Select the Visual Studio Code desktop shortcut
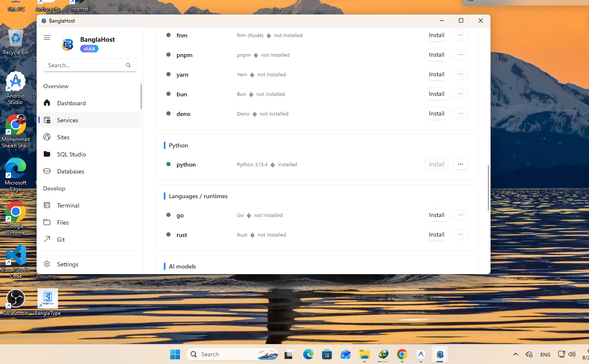Screen dimensions: 589x364 pyautogui.click(x=16, y=262)
